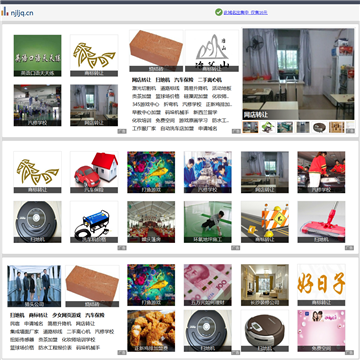The width and height of the screenshot is (360, 360).
Task: Click the njljq.cn site logo
Action: click(17, 13)
